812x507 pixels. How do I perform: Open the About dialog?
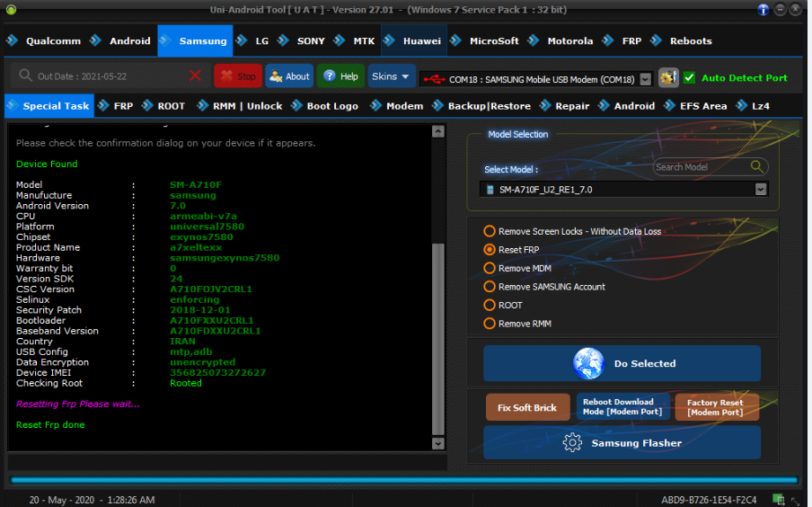tap(289, 76)
